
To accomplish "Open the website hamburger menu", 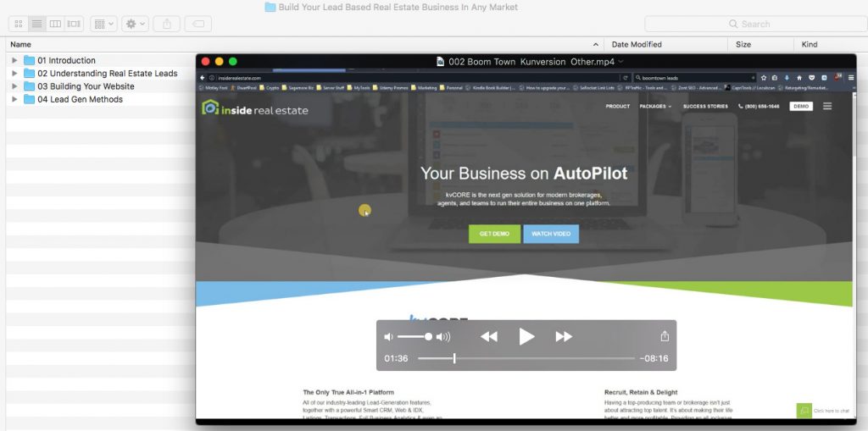I will pyautogui.click(x=827, y=106).
